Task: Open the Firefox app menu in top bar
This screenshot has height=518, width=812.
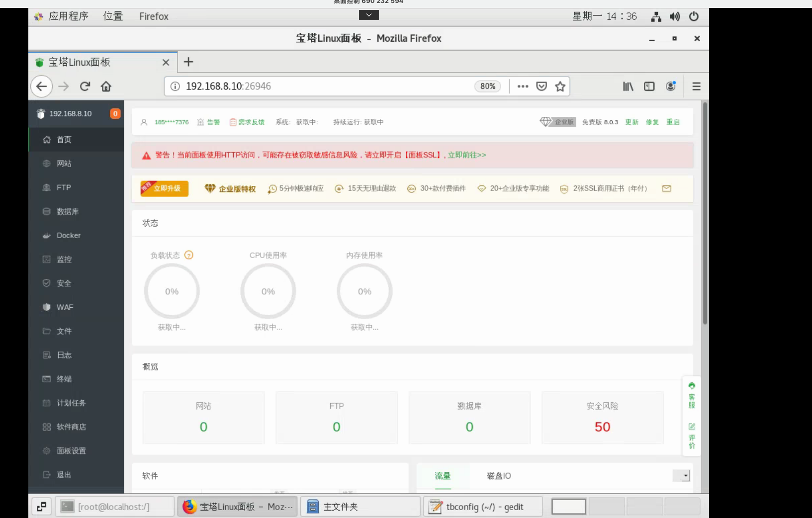Action: coord(154,16)
